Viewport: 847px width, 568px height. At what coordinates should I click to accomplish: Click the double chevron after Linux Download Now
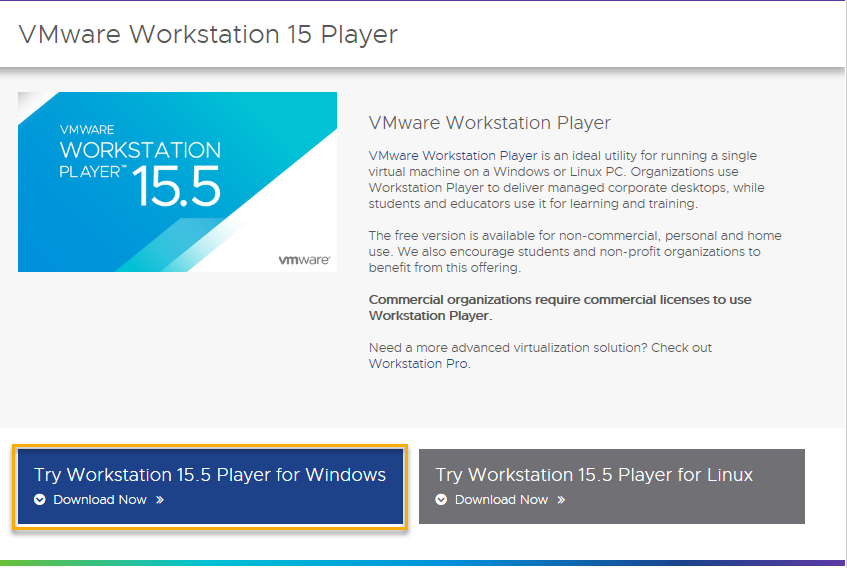tap(562, 499)
